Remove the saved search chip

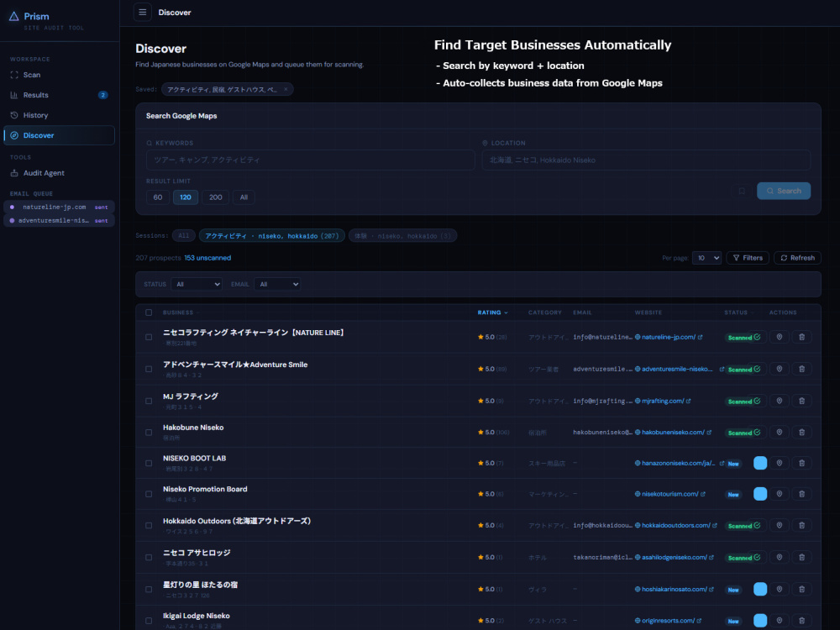[x=286, y=90]
